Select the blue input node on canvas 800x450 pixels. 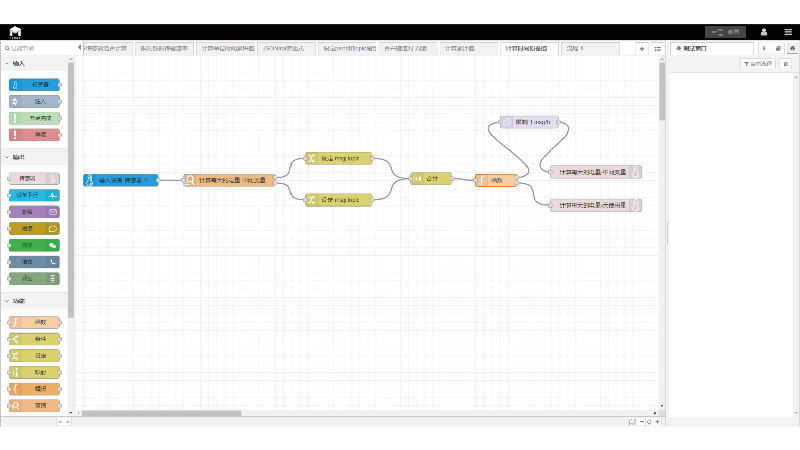pos(121,180)
